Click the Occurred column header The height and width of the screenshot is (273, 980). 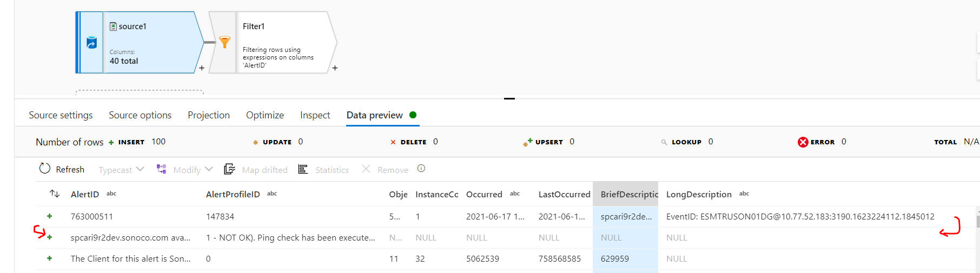[484, 194]
